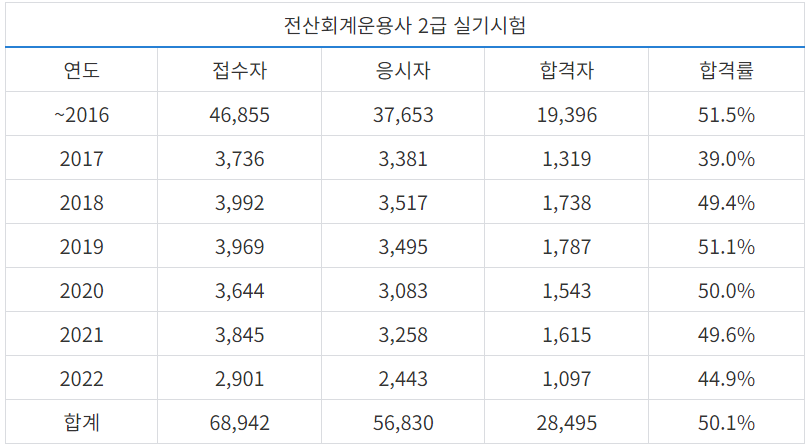Image resolution: width=806 pixels, height=447 pixels.
Task: Click the 37,653 examinees cell
Action: click(x=403, y=114)
